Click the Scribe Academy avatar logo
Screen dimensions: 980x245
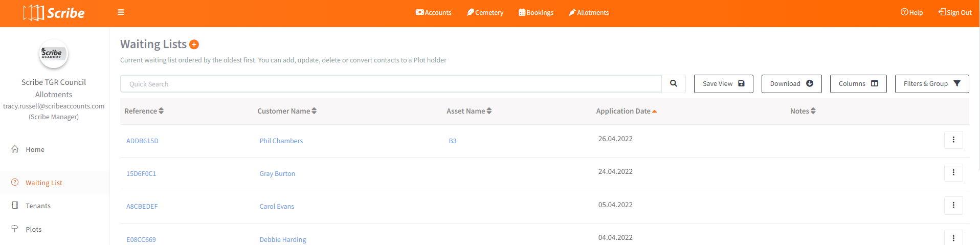53,54
